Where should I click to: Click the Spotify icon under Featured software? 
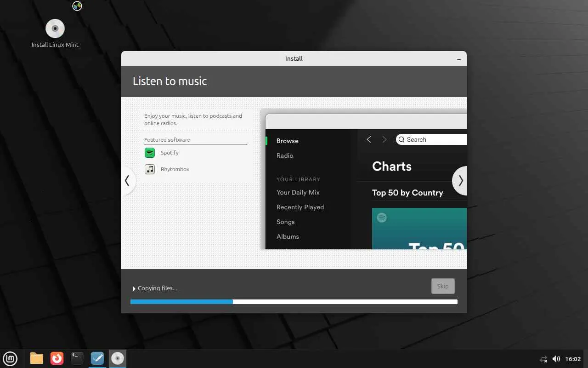coord(150,153)
